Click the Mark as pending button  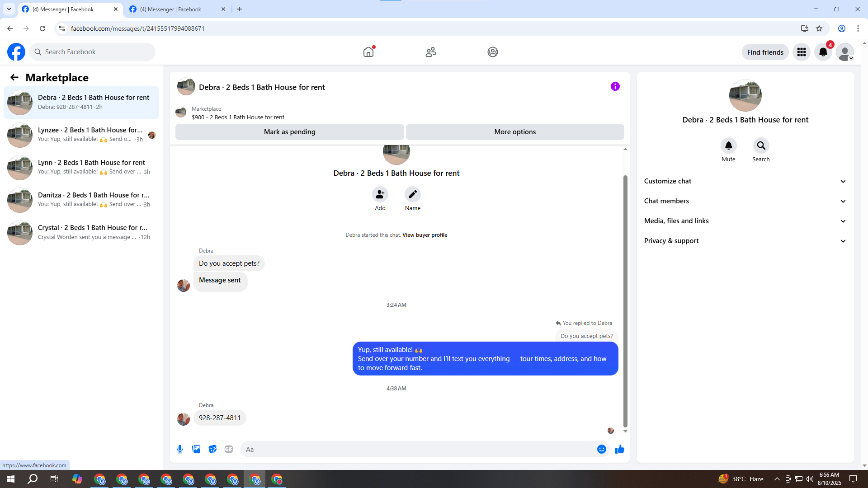(x=289, y=132)
